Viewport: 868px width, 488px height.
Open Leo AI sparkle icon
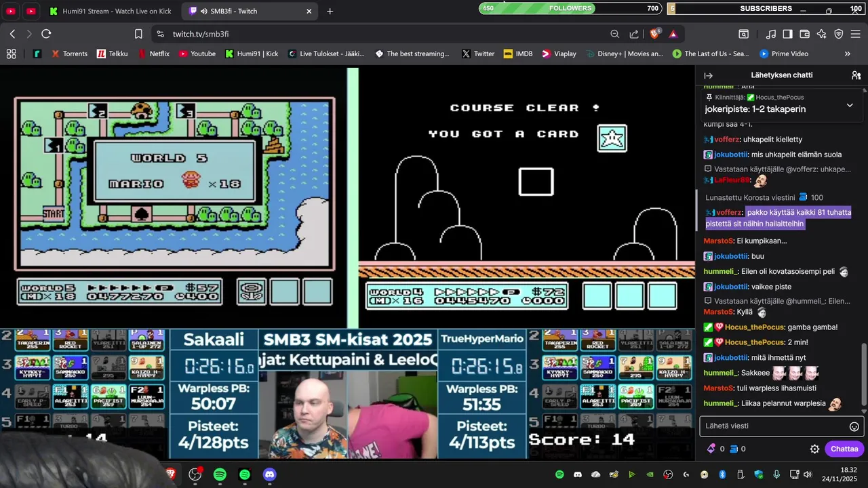point(822,34)
